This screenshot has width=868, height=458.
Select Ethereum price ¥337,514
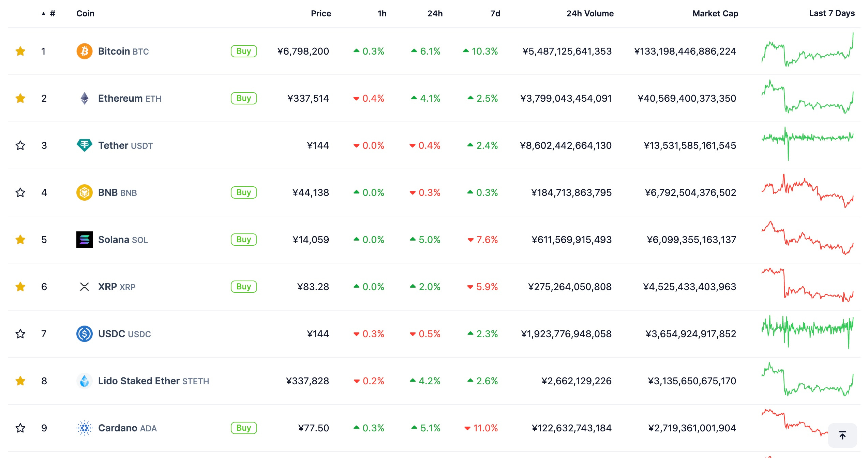pyautogui.click(x=308, y=98)
